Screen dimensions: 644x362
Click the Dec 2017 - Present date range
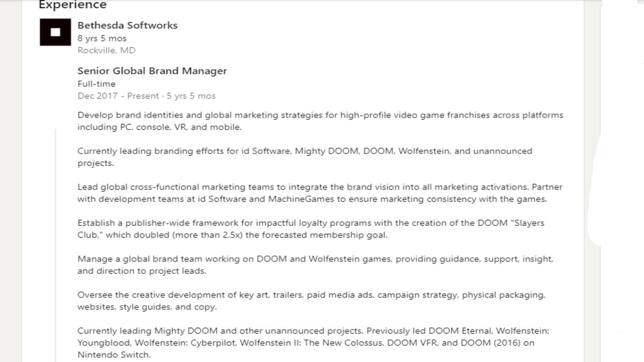(x=147, y=96)
